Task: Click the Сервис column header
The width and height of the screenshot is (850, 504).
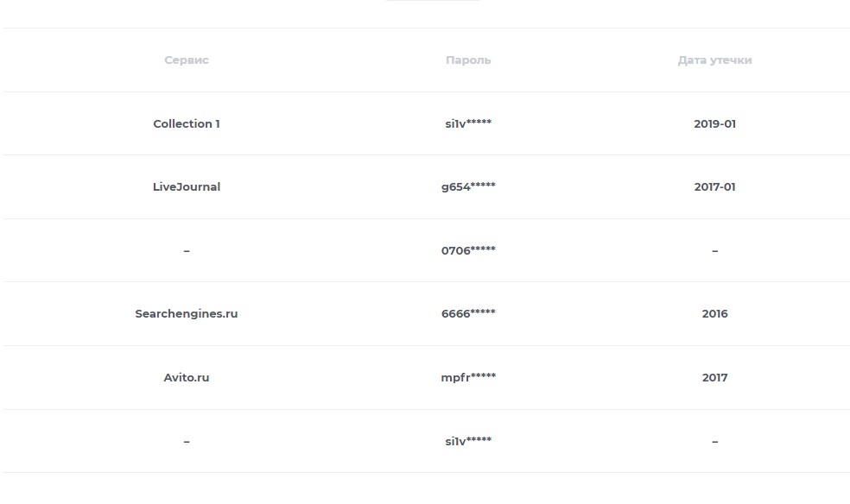Action: coord(187,60)
